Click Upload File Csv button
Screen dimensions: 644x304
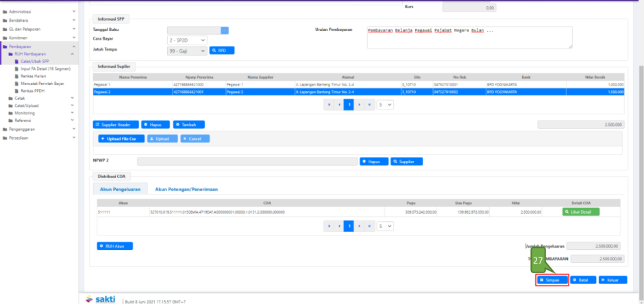[121, 138]
